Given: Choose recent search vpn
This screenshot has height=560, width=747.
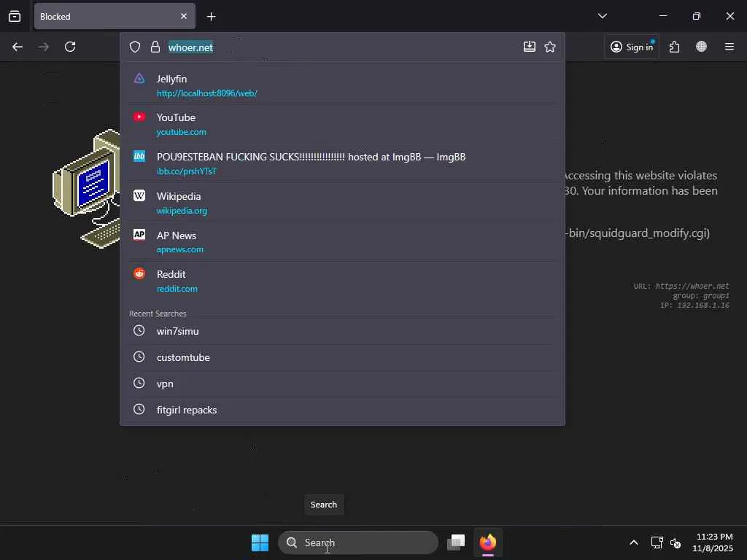Looking at the screenshot, I should point(343,384).
